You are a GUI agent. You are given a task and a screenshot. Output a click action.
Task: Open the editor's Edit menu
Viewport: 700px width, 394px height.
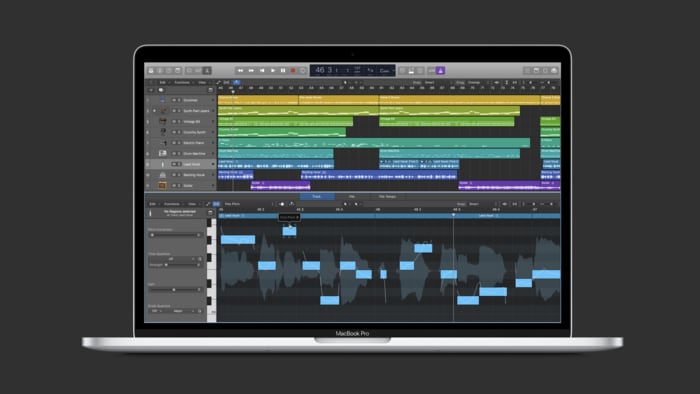tap(153, 204)
